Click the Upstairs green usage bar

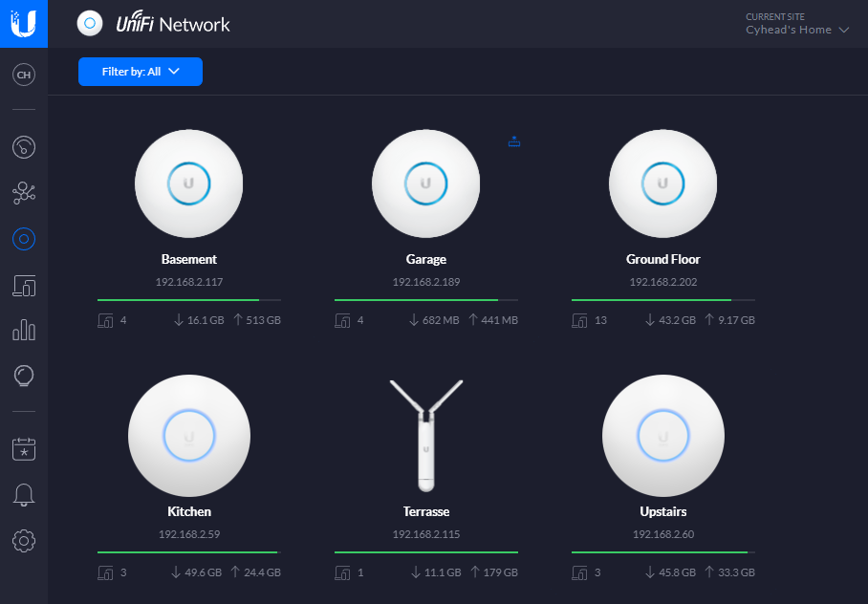pyautogui.click(x=660, y=552)
